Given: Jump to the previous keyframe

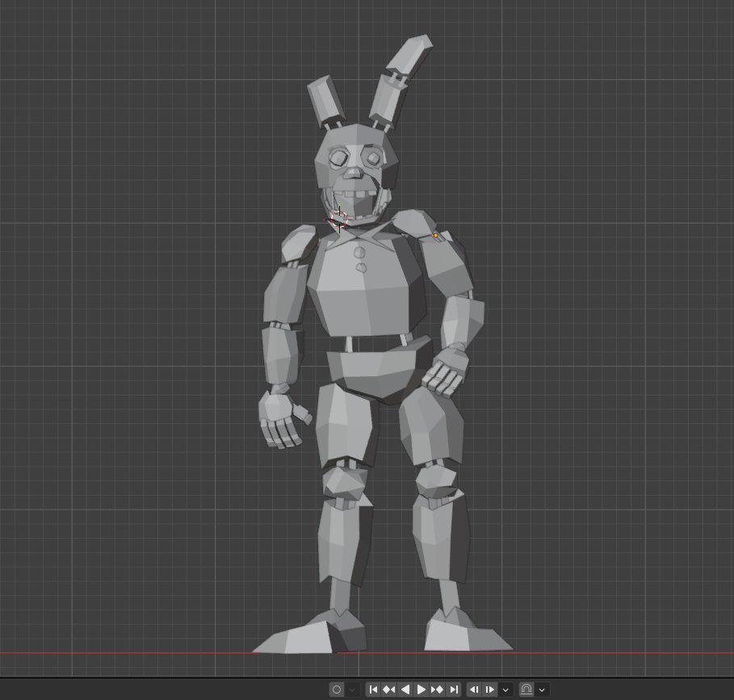Looking at the screenshot, I should tap(389, 690).
